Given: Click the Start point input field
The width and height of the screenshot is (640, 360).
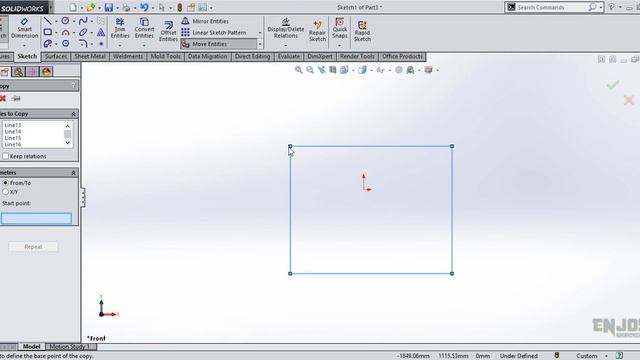Looking at the screenshot, I should pos(36,218).
